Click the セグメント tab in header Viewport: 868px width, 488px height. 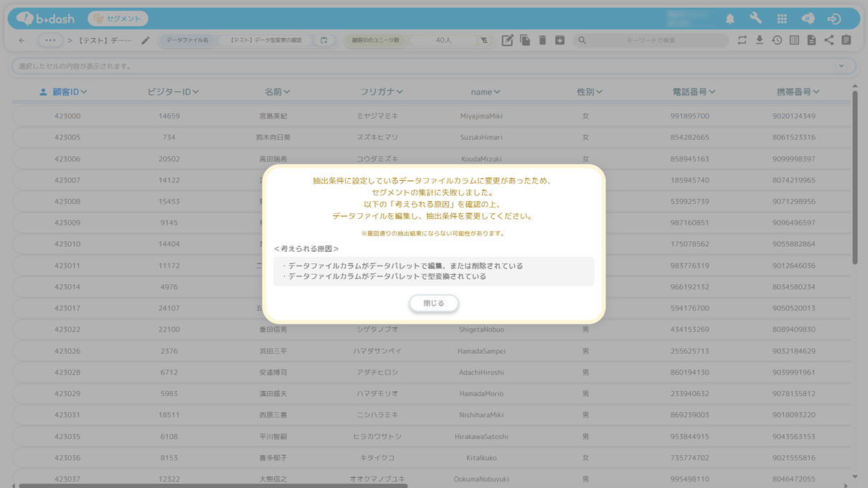pyautogui.click(x=118, y=19)
